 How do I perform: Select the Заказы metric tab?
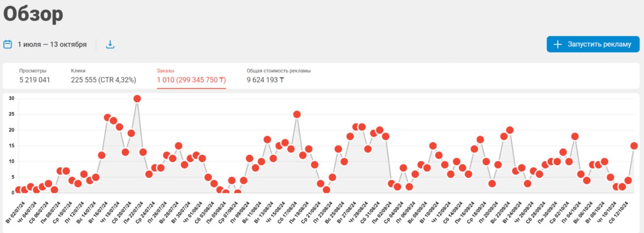tap(191, 75)
